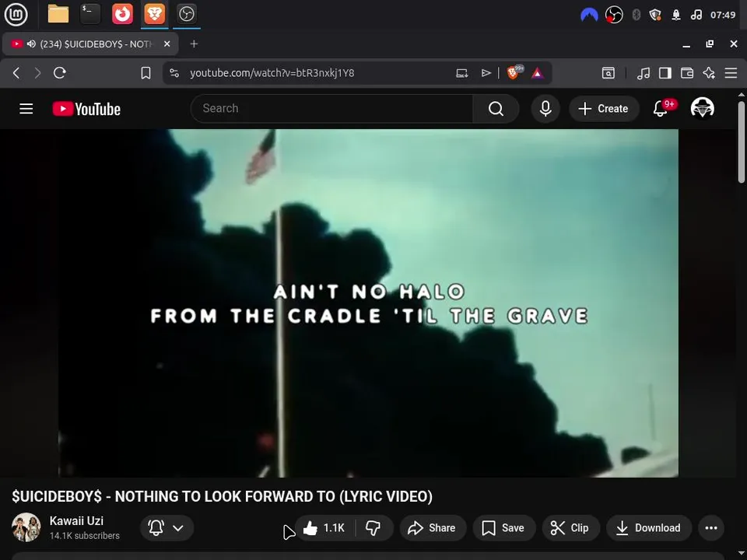Screen dimensions: 747x560
Task: Click the Brave playlist arrow icon in the address bar
Action: pos(486,73)
